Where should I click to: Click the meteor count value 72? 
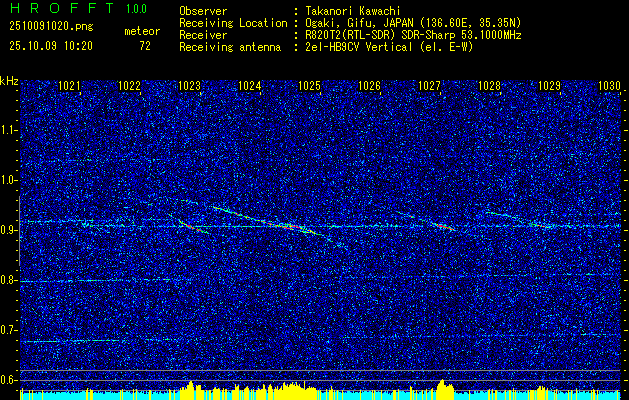[145, 46]
